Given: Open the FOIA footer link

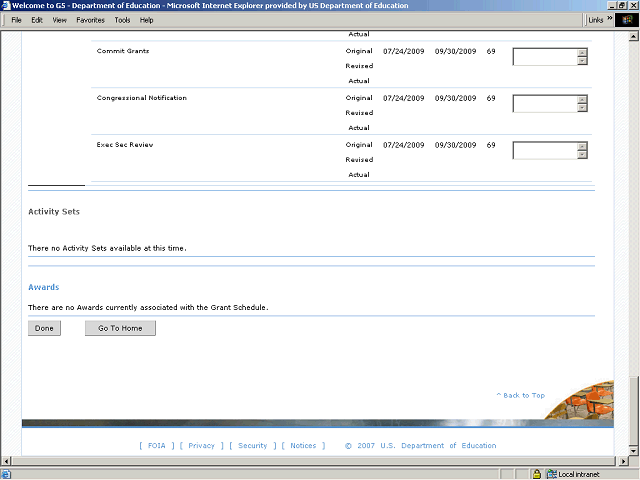Looking at the screenshot, I should (x=156, y=445).
